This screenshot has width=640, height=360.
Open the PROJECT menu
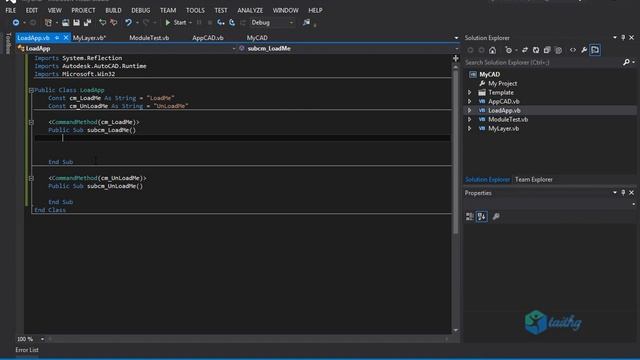83,10
